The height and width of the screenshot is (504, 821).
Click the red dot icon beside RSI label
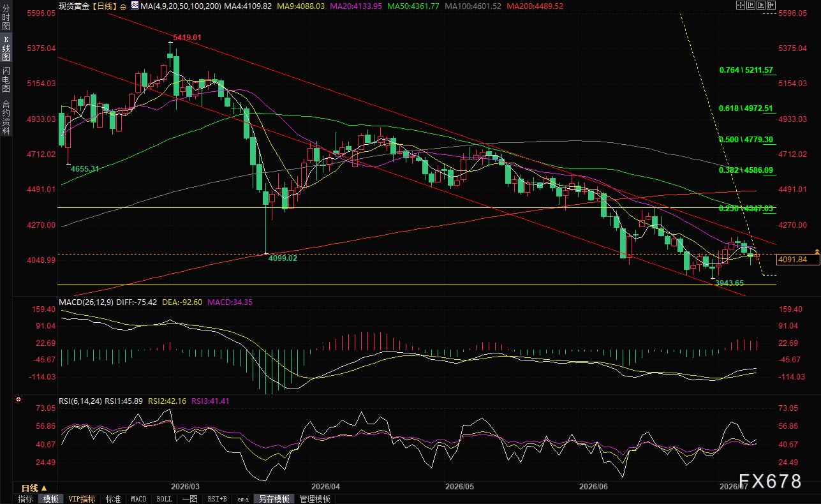click(17, 401)
